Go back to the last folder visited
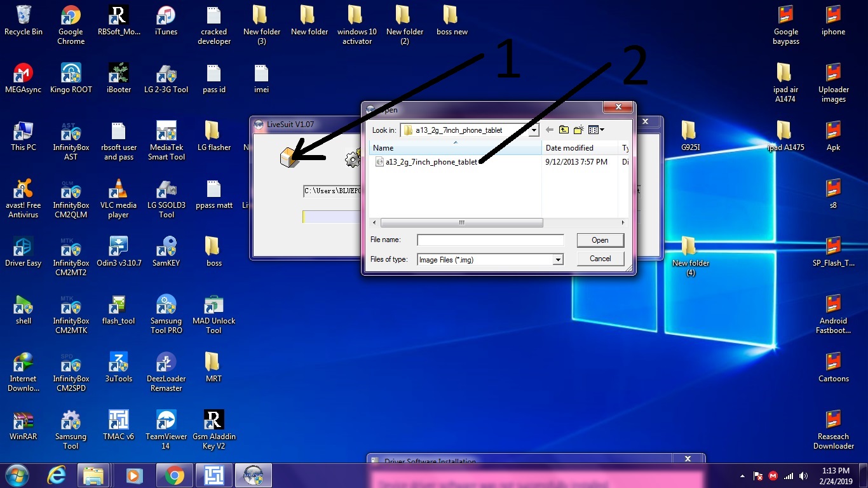 tap(550, 130)
